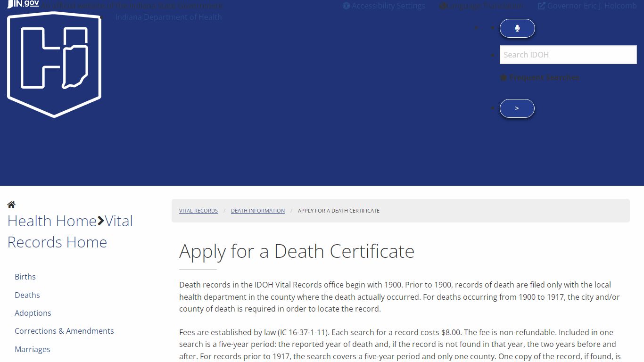Click the IN.gov logo
Viewport: 644px width, 362px height.
click(x=24, y=4)
